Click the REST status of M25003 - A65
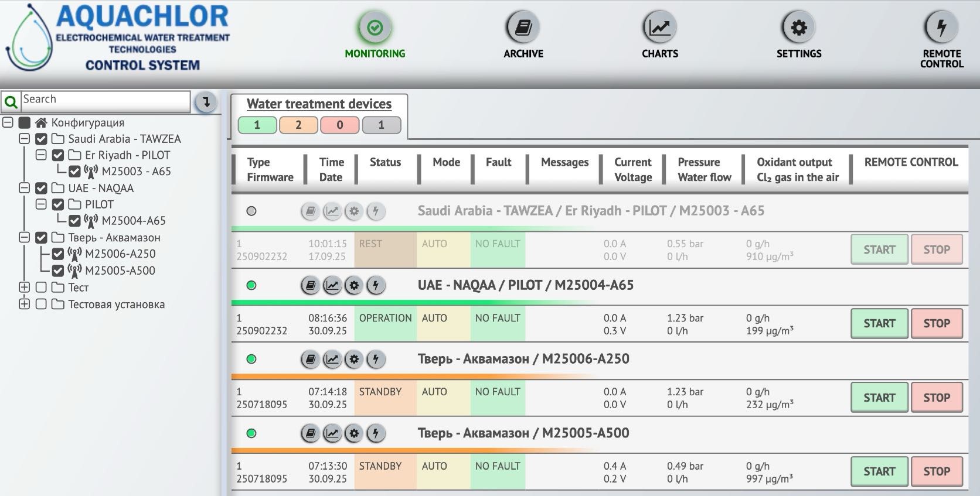 pos(385,250)
